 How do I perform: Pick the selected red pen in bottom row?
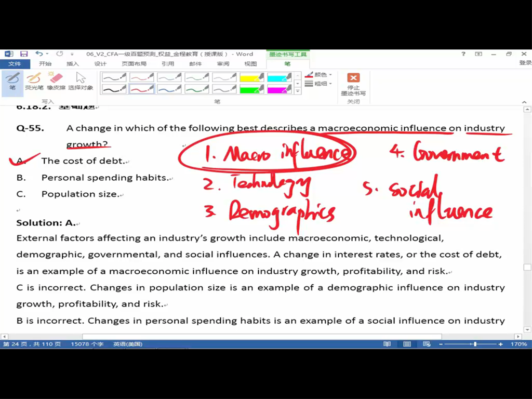pyautogui.click(x=141, y=89)
